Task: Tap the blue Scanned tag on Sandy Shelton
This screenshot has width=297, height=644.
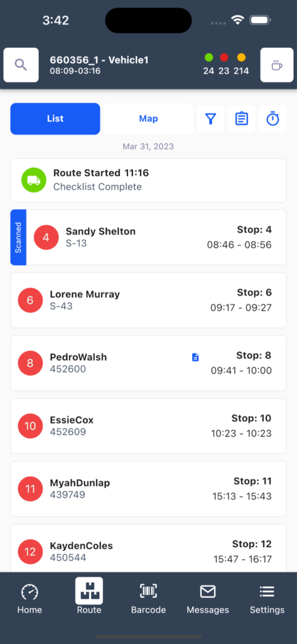Action: (x=18, y=237)
